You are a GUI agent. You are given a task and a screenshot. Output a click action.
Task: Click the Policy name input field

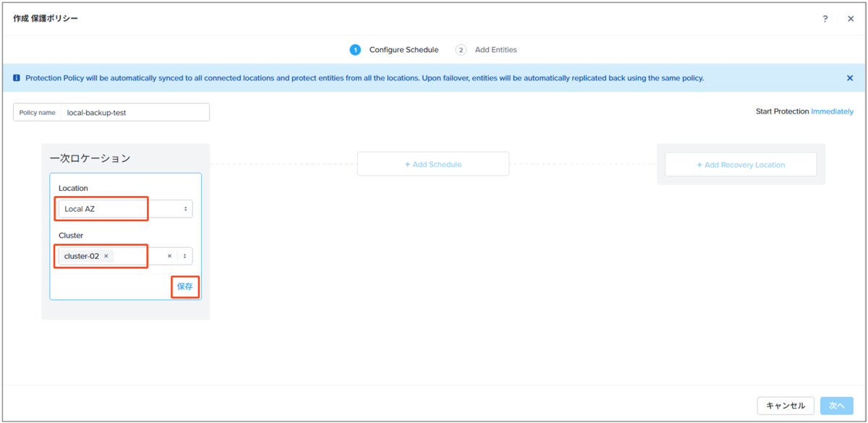tap(111, 112)
